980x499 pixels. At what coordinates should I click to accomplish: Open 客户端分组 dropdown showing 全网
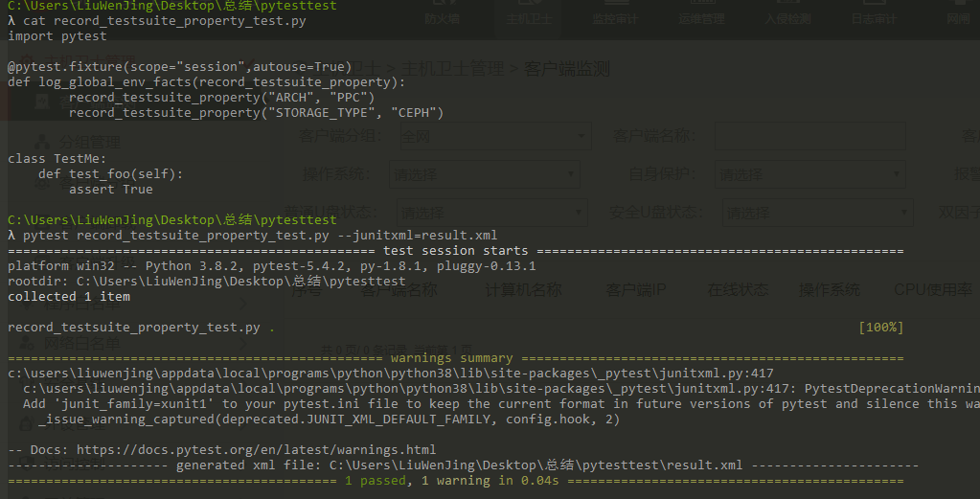click(x=495, y=135)
